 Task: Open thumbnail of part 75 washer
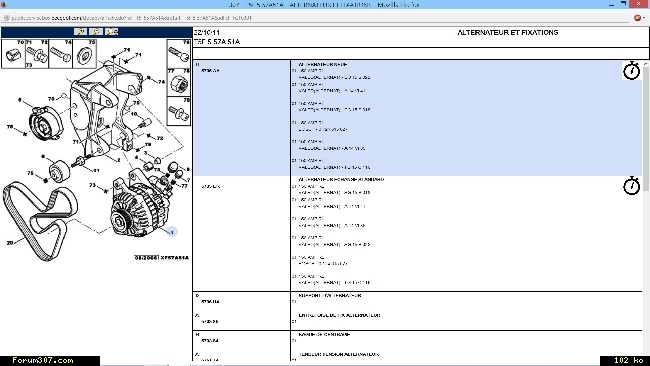pyautogui.click(x=85, y=54)
